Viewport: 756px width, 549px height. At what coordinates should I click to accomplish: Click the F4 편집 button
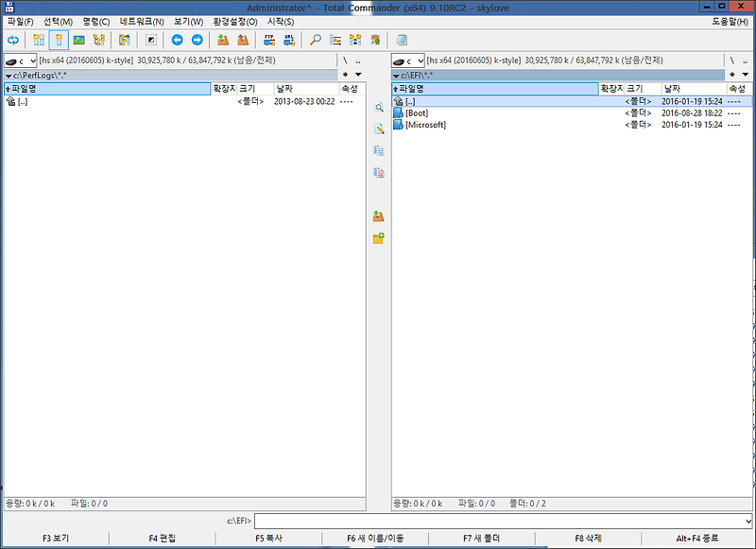[x=163, y=538]
